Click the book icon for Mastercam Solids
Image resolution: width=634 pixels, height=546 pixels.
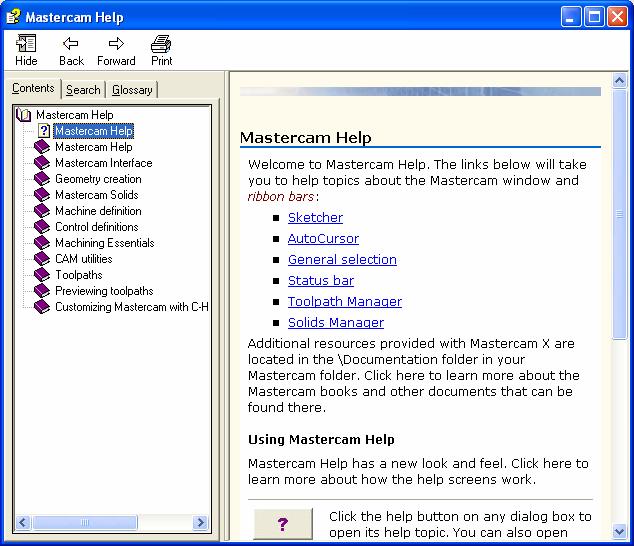pos(42,195)
